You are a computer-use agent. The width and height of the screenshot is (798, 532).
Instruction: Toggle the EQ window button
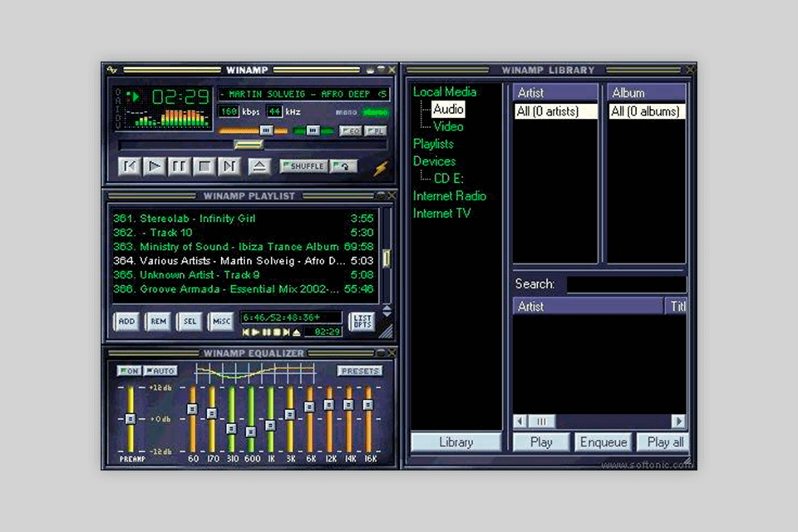click(351, 131)
